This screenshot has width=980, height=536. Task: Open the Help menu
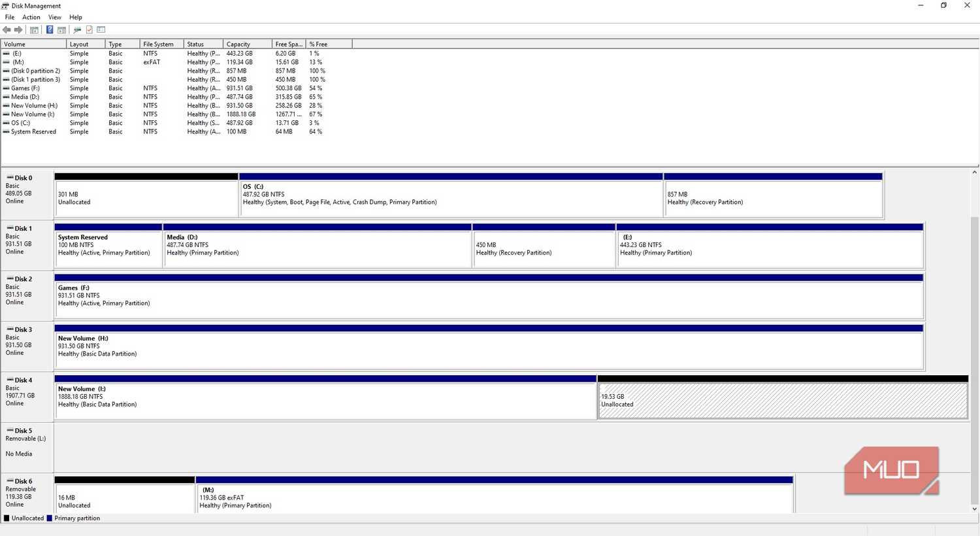[x=76, y=17]
